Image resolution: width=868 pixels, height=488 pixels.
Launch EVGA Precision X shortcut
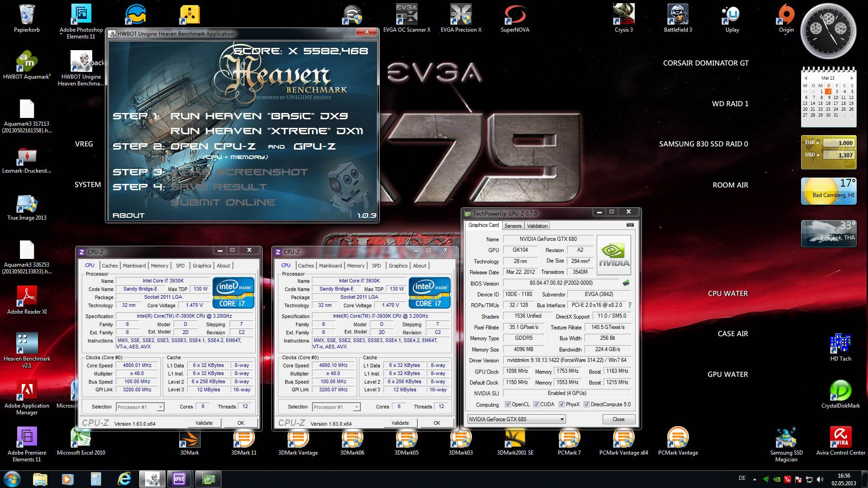[x=461, y=18]
